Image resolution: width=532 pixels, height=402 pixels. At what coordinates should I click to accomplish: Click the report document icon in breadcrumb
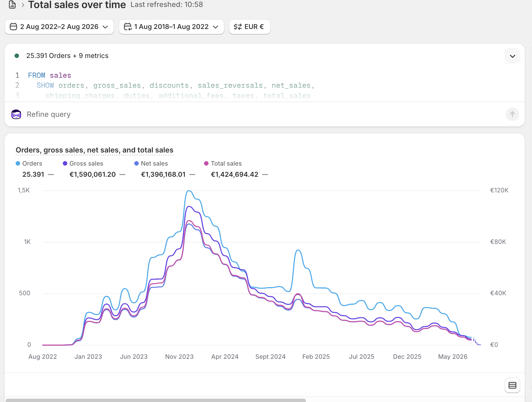(x=12, y=4)
